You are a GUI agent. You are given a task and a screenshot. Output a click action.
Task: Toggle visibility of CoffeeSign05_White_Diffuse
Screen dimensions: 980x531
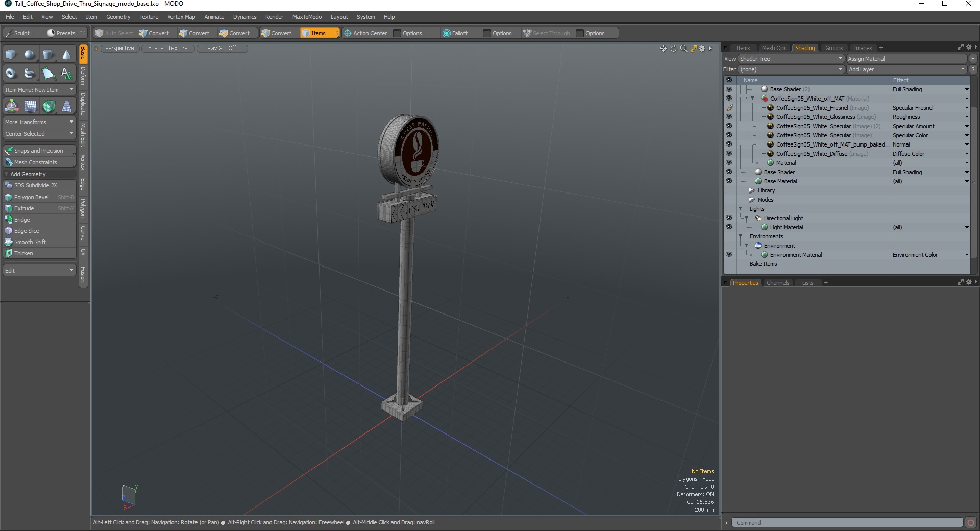pos(729,154)
